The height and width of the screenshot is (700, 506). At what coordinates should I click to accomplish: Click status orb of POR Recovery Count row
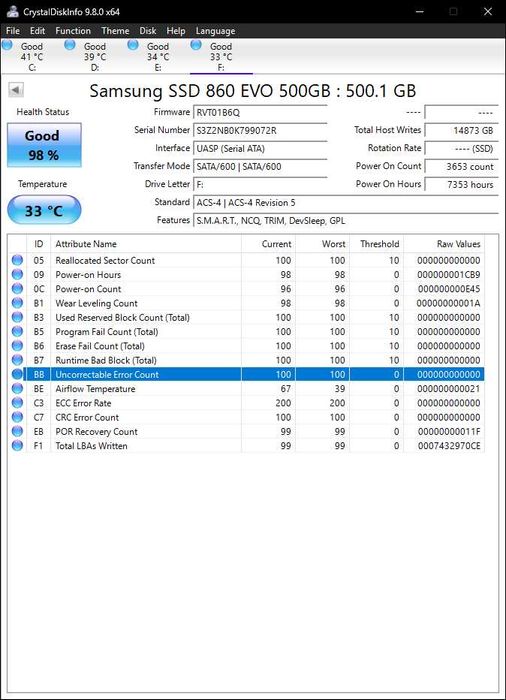(17, 432)
